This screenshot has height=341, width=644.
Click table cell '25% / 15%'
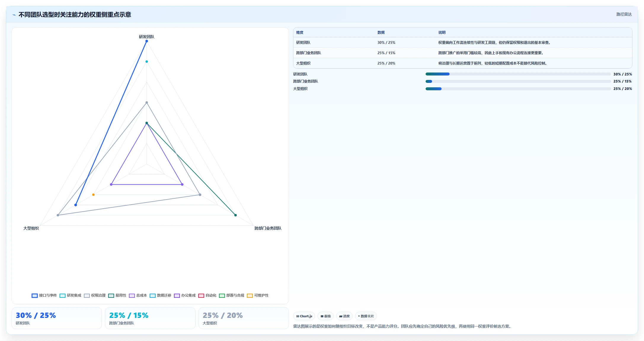pos(386,53)
